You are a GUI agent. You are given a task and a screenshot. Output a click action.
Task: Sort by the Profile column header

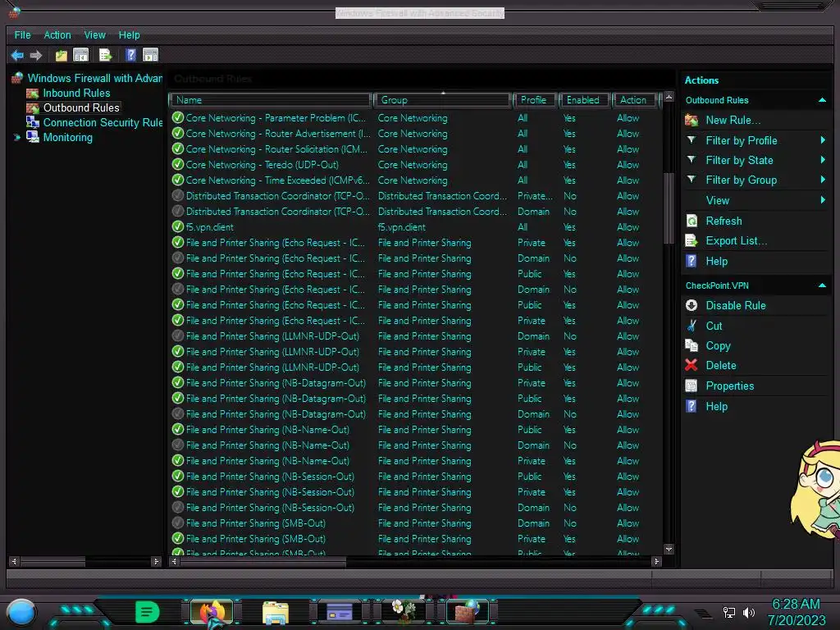[535, 100]
